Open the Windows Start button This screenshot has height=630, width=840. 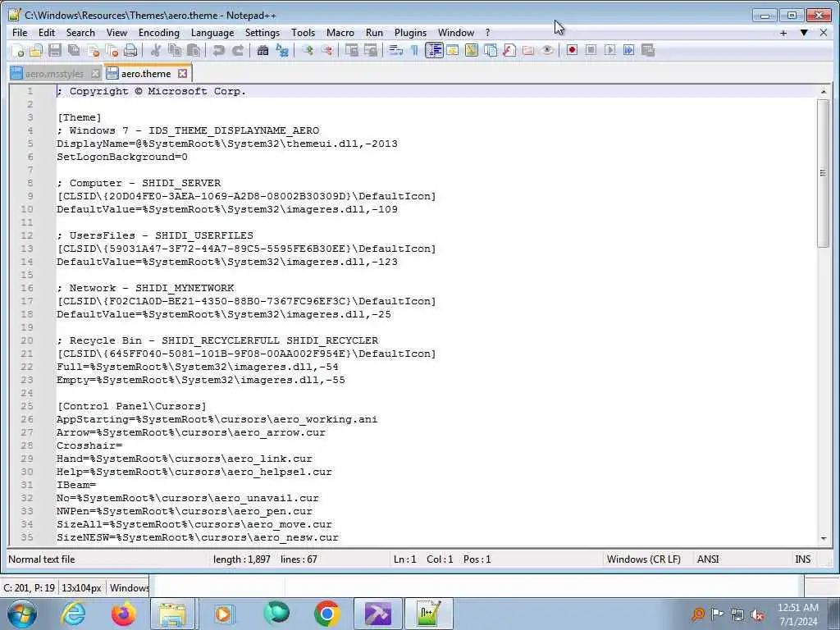pyautogui.click(x=22, y=614)
